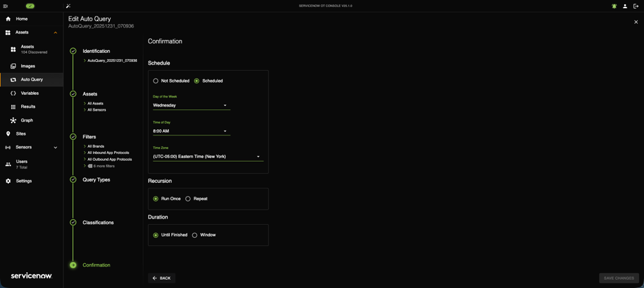Open All Inbound App Protocols item

coord(106,153)
